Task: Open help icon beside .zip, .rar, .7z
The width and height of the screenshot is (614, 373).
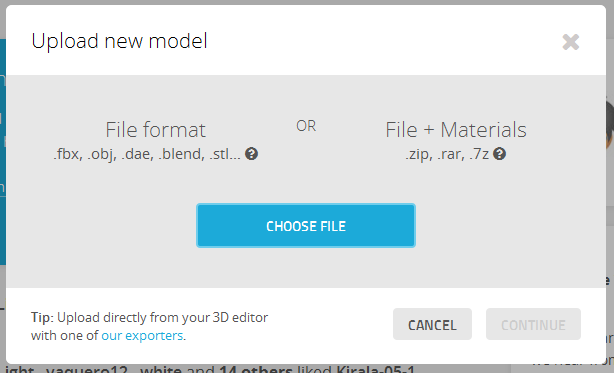Action: point(499,154)
